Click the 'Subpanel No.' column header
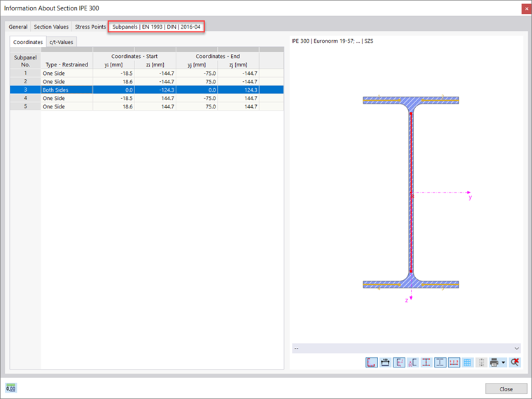Image resolution: width=532 pixels, height=399 pixels. point(25,61)
